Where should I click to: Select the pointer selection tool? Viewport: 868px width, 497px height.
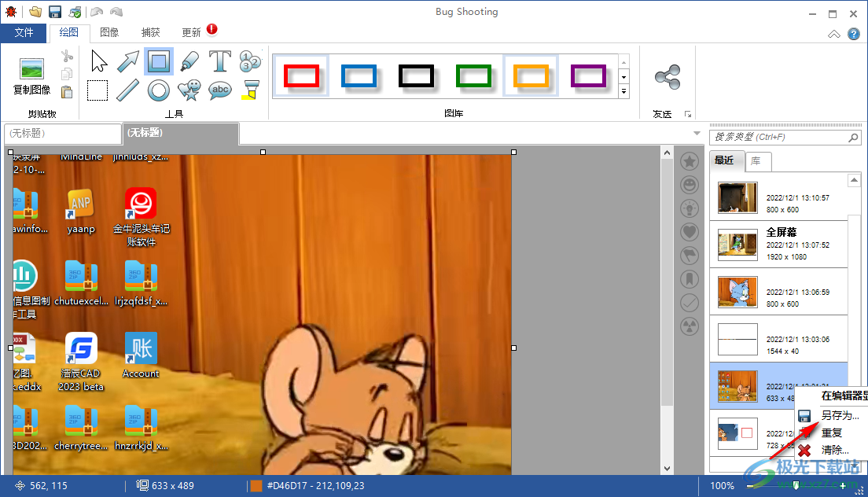tap(98, 61)
